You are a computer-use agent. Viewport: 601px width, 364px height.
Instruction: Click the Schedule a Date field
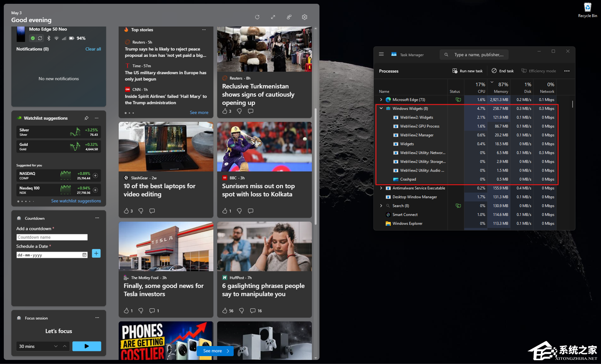pos(52,255)
